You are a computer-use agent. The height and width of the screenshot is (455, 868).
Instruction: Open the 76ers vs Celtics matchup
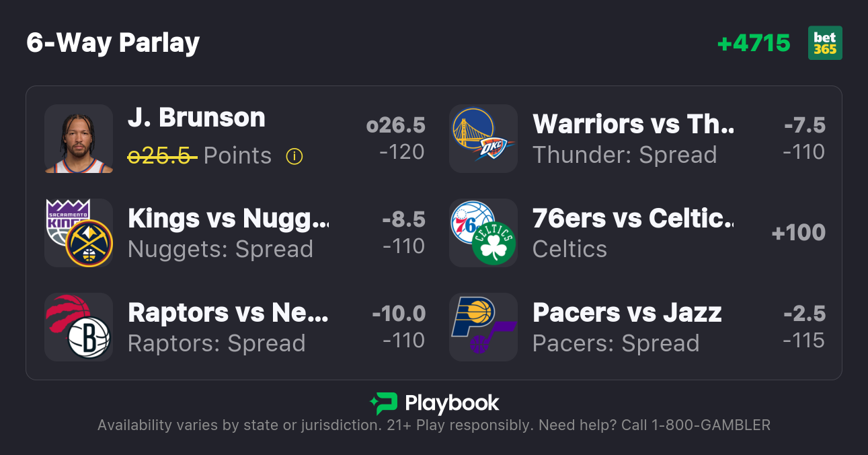(x=633, y=218)
